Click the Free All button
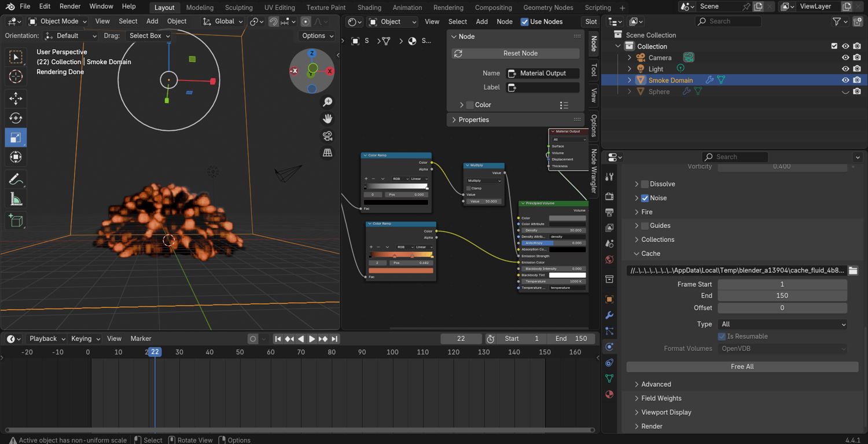Image resolution: width=868 pixels, height=444 pixels. pos(742,366)
